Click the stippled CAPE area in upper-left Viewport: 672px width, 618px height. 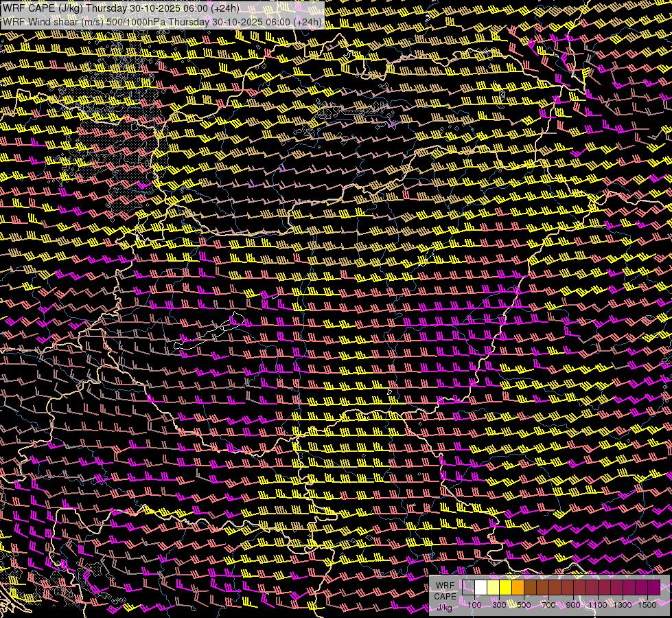(x=103, y=144)
